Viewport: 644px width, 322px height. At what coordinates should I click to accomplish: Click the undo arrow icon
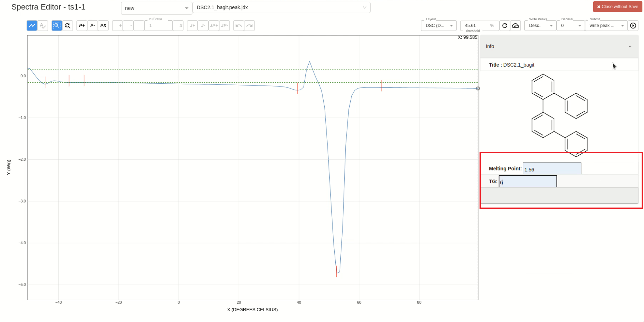pyautogui.click(x=238, y=25)
